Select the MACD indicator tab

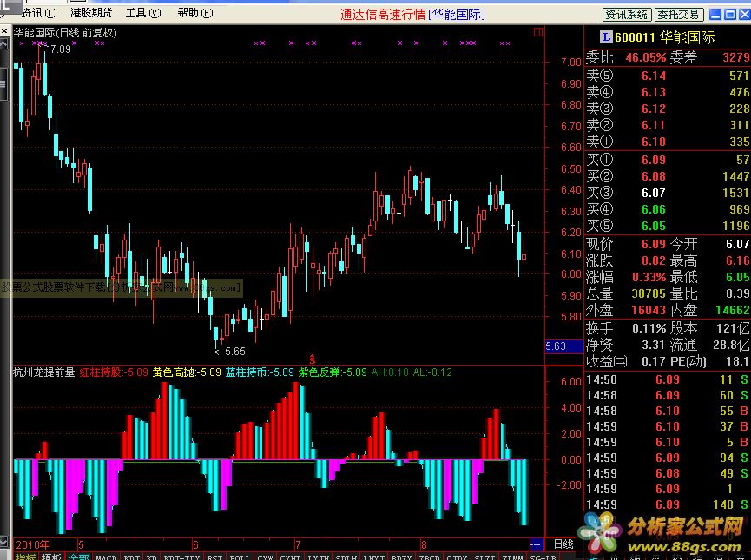pos(106,557)
